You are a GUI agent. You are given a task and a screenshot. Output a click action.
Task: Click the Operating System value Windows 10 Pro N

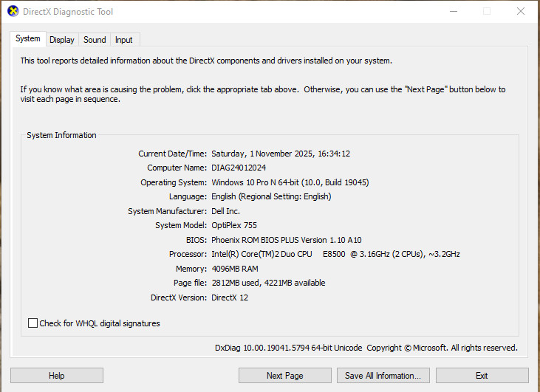click(x=290, y=182)
